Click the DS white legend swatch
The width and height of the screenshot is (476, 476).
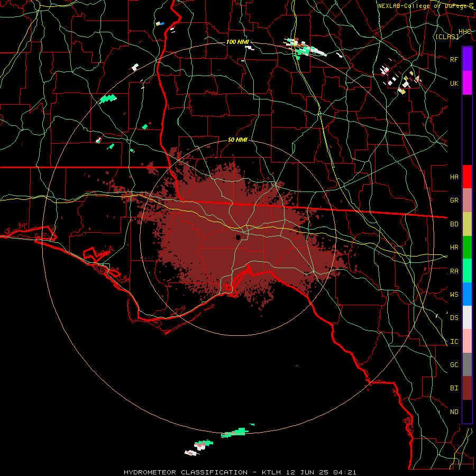point(467,317)
